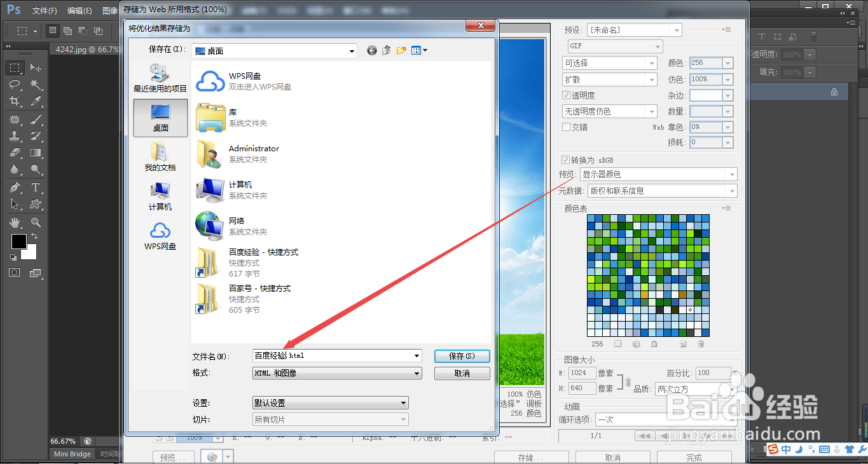Select the Gradient tool
The width and height of the screenshot is (868, 464).
click(36, 153)
